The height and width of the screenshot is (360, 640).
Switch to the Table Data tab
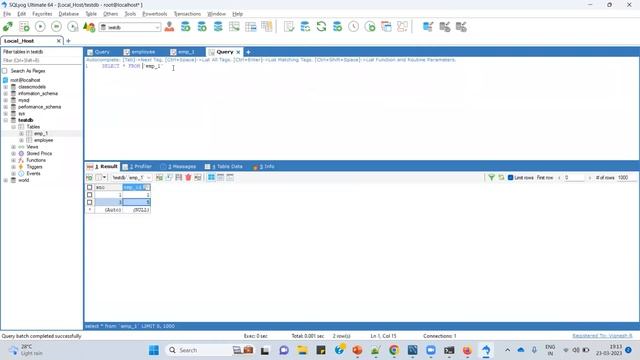click(x=224, y=167)
